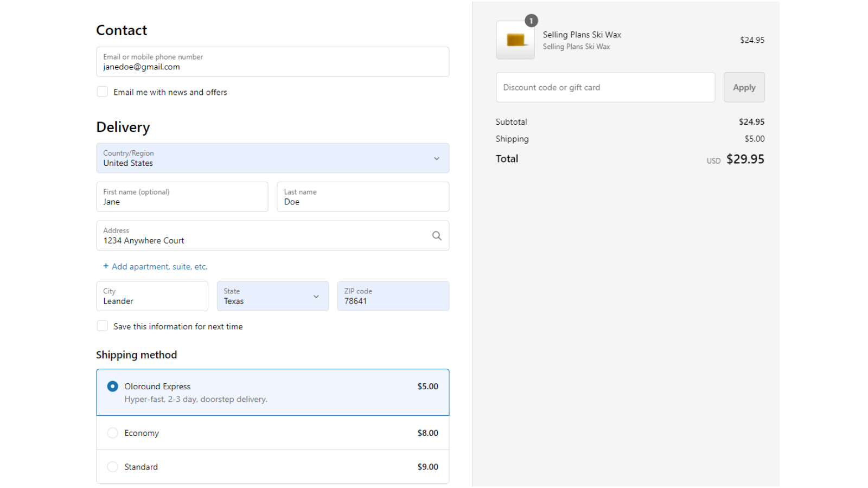Viewport: 868px width, 488px height.
Task: Click the City field showing Leander
Action: (x=152, y=296)
